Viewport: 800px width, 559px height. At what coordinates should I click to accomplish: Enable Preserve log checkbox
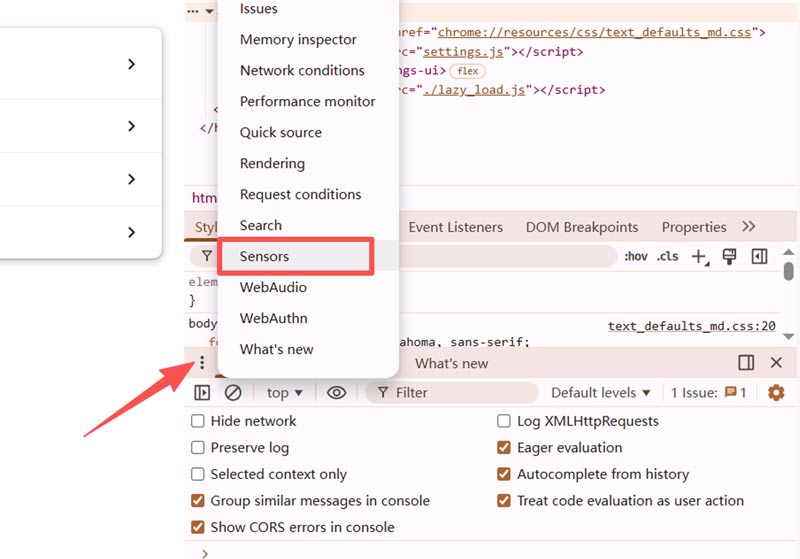197,447
